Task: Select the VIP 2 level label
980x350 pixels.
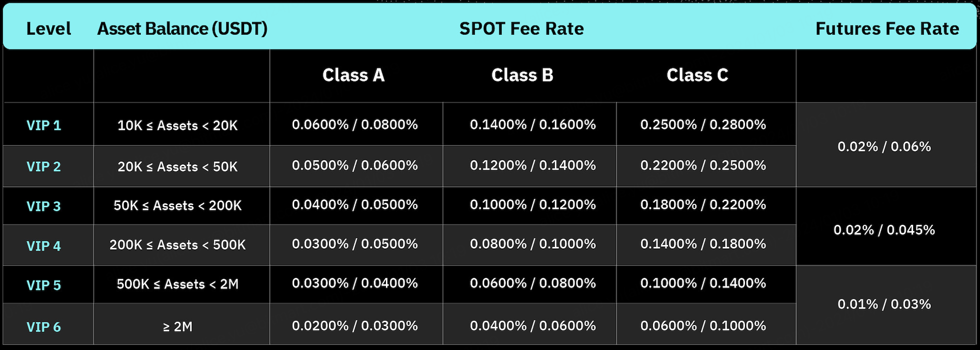Action: (43, 166)
